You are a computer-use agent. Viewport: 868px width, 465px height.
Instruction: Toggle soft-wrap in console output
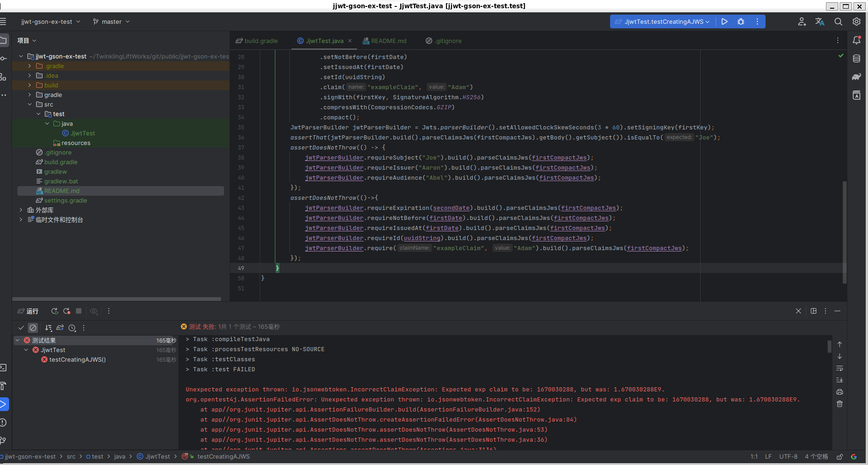(x=840, y=368)
